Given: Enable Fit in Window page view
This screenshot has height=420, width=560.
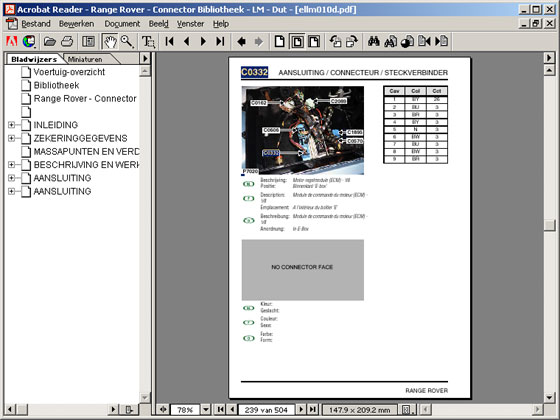Looking at the screenshot, I should (297, 41).
